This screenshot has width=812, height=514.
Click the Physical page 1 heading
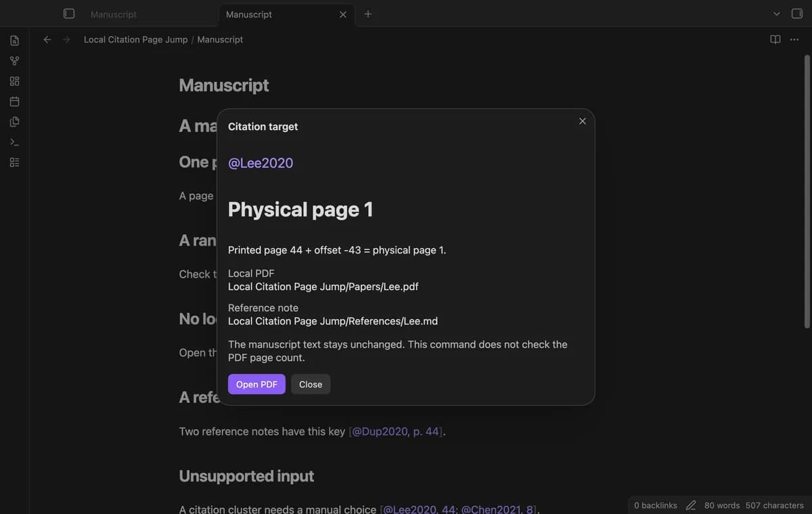click(300, 209)
